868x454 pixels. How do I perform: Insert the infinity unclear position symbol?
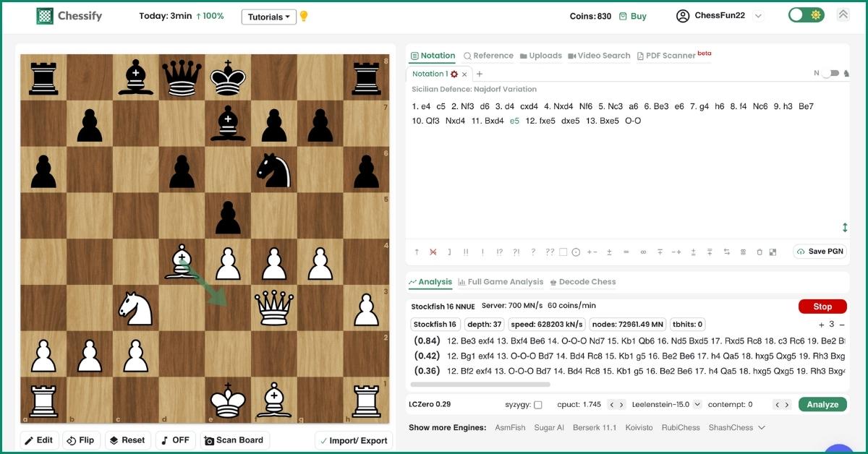coord(643,252)
